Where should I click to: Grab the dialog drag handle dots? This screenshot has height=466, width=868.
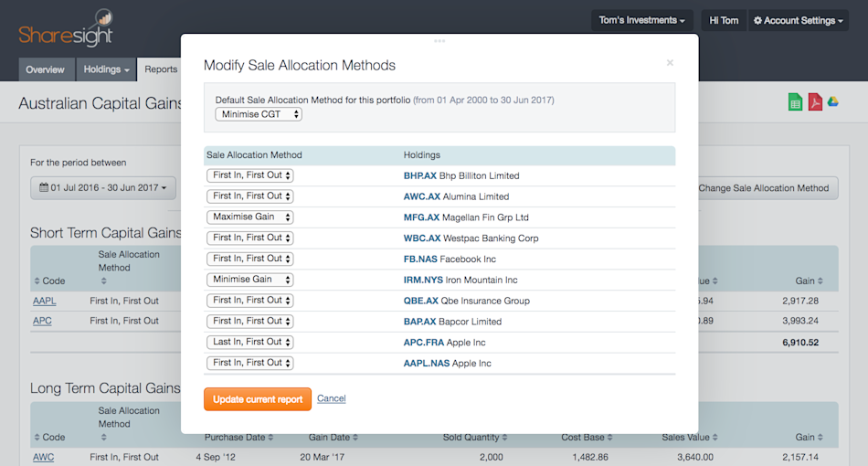click(x=439, y=41)
